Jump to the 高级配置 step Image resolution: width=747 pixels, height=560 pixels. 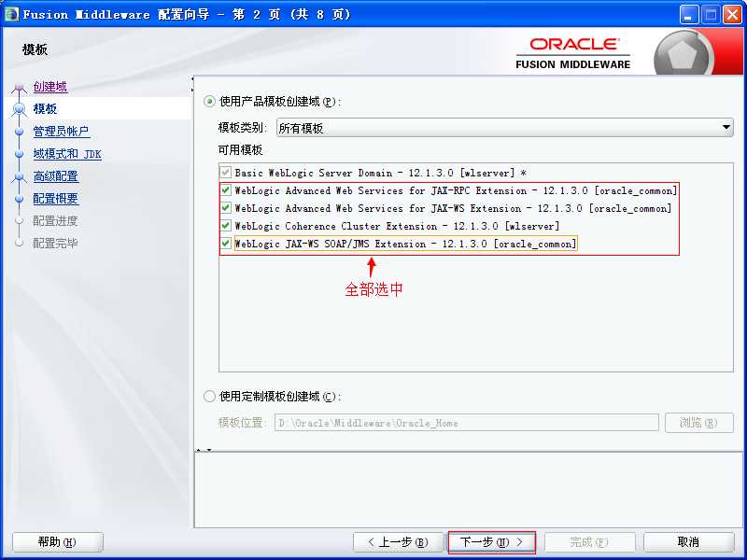56,176
